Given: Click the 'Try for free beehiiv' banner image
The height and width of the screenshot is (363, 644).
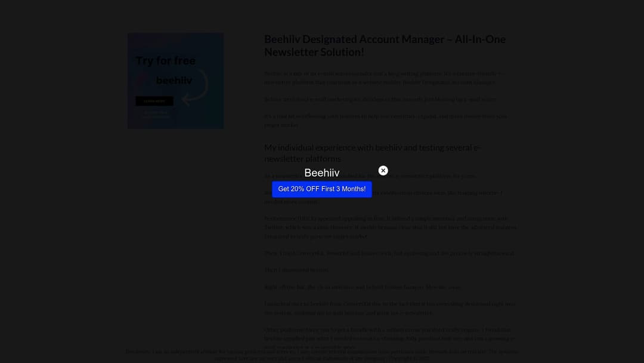Looking at the screenshot, I should (176, 81).
